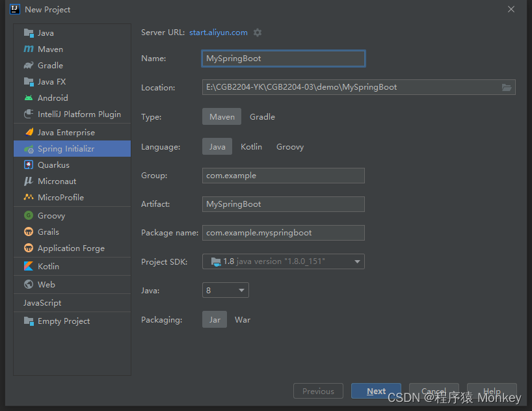Click into the Group field
Viewport: 532px width, 411px height.
tap(284, 176)
